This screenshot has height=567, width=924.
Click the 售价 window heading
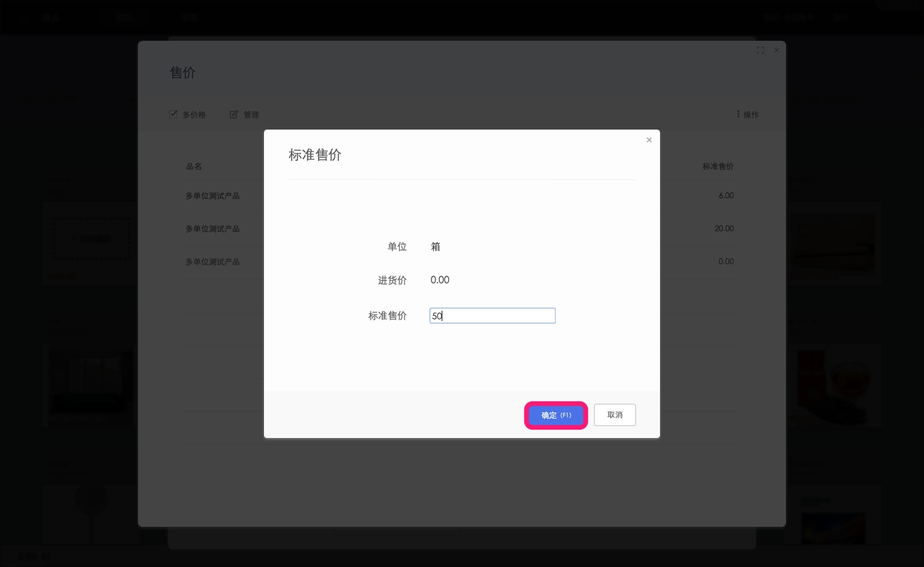click(x=182, y=73)
